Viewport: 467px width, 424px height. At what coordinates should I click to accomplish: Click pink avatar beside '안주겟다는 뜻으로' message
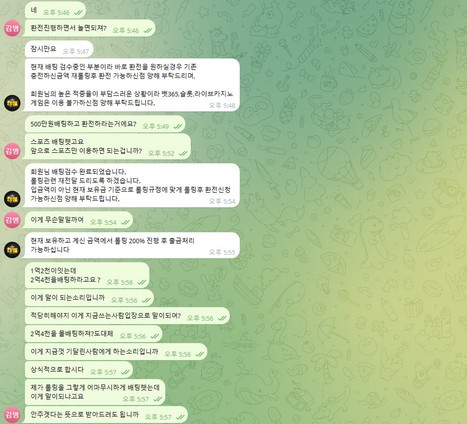tap(12, 415)
